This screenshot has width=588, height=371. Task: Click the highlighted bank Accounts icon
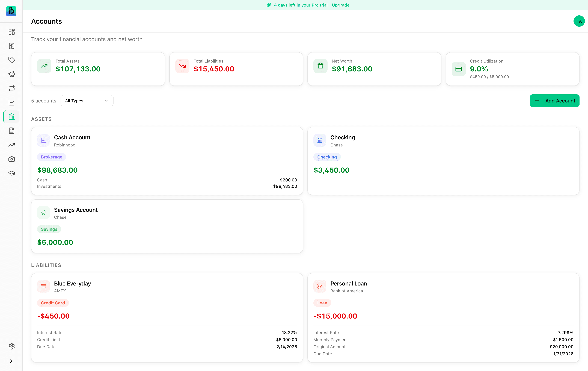pyautogui.click(x=11, y=117)
